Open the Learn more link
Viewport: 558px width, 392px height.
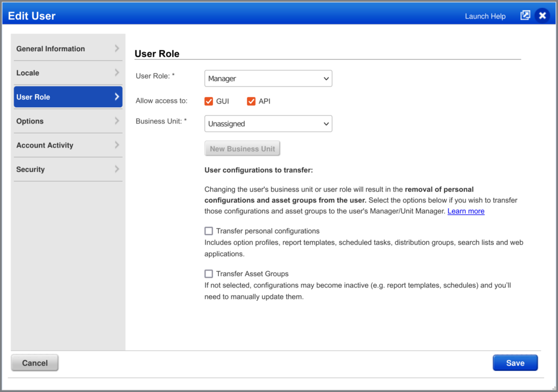click(x=466, y=211)
